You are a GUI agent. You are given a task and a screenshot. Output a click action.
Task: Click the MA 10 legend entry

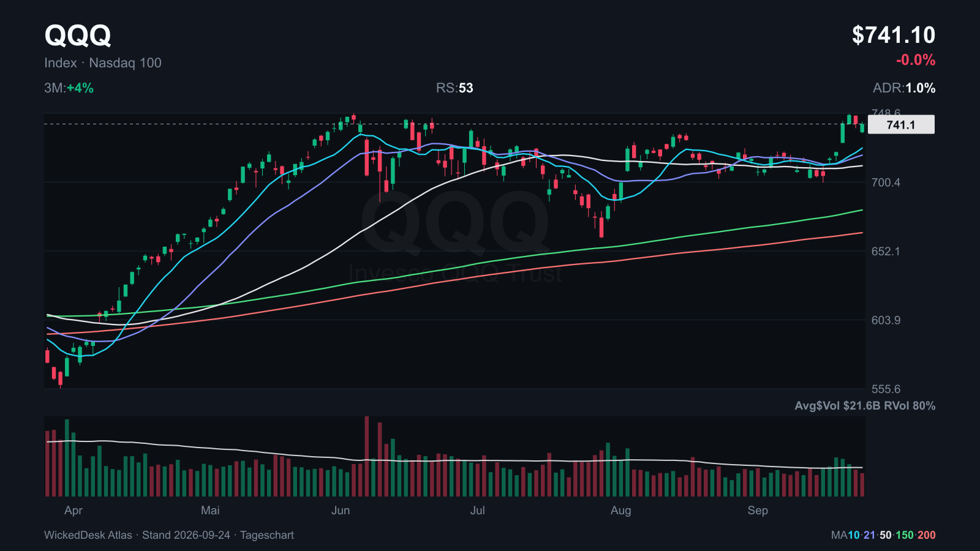(854, 535)
